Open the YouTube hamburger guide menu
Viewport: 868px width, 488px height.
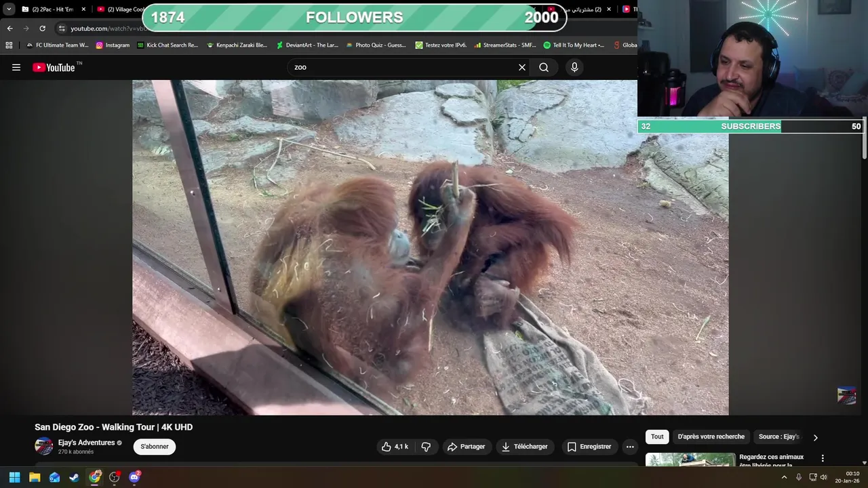(16, 67)
